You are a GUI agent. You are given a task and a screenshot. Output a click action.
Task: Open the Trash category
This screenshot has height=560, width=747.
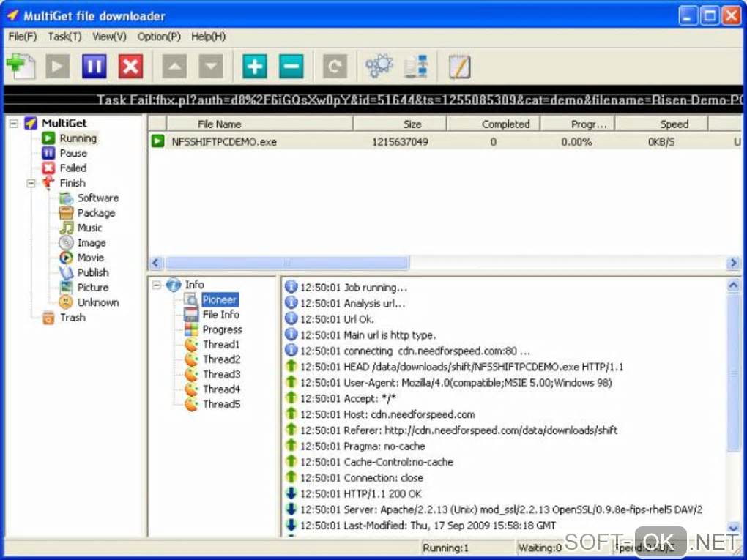click(73, 317)
